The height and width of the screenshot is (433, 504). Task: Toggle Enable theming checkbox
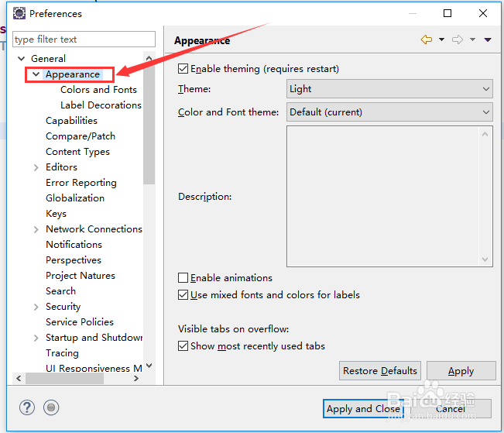coord(183,69)
